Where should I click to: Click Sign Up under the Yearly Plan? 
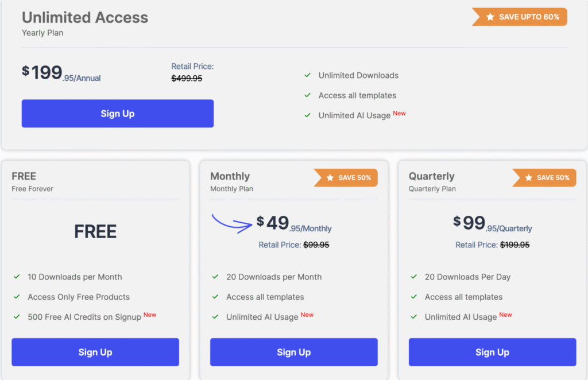point(117,114)
